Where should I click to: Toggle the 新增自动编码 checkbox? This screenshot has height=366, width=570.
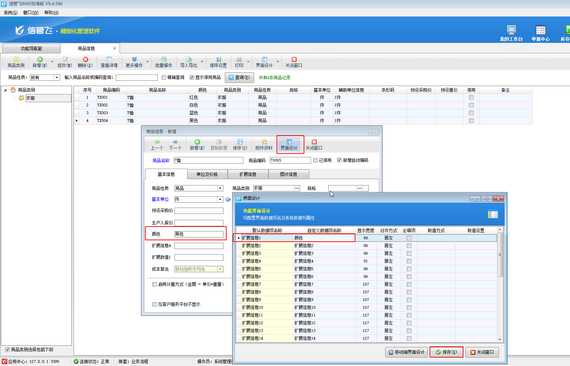[339, 160]
